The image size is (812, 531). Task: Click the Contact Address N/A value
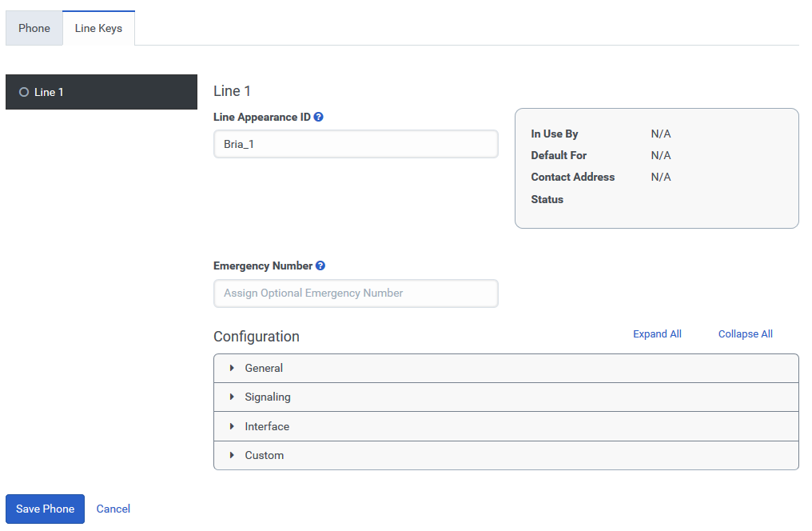point(661,178)
